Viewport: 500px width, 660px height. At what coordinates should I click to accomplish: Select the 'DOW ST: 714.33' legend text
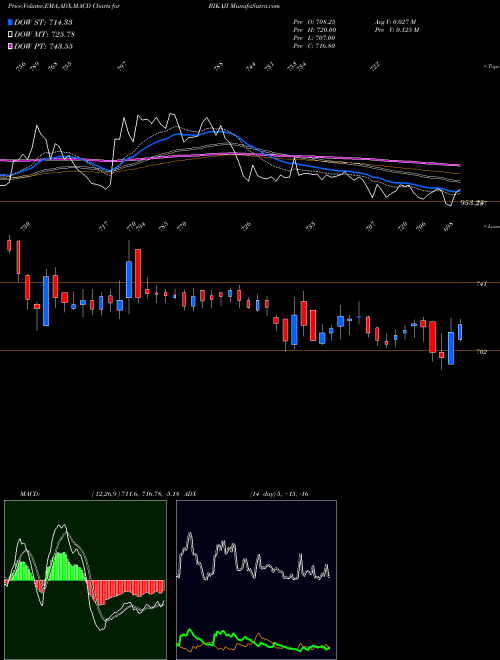(43, 22)
